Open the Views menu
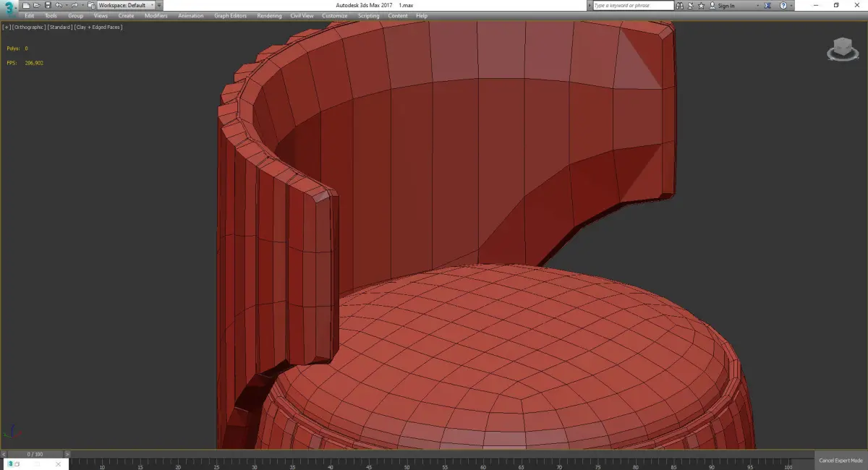 pos(101,16)
